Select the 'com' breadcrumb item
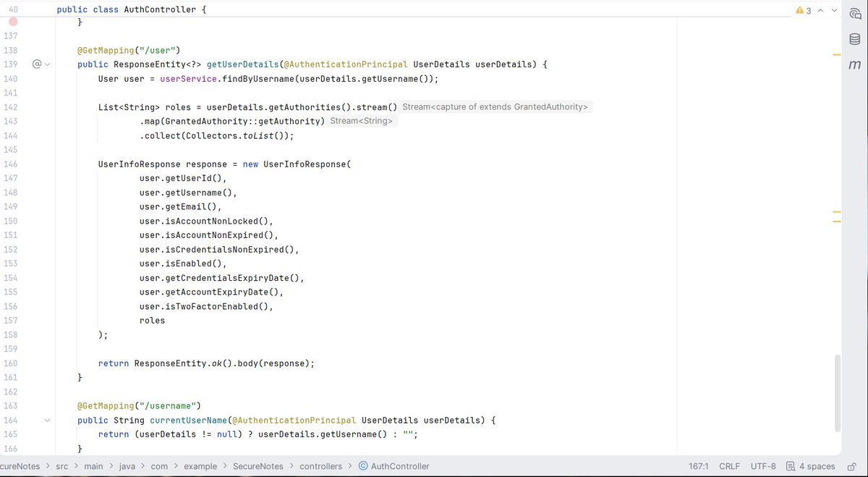This screenshot has width=868, height=477. (x=159, y=466)
